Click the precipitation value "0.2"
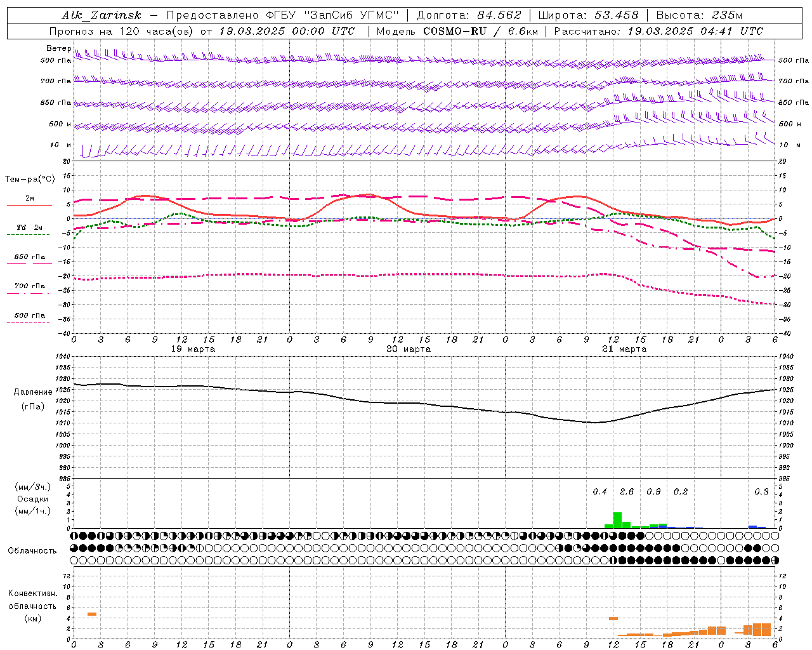The image size is (812, 650). 681,492
